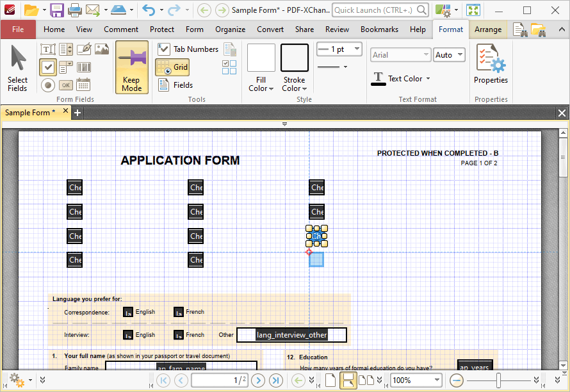The image size is (570, 392).
Task: Select the Check Box field tool
Action: point(48,67)
